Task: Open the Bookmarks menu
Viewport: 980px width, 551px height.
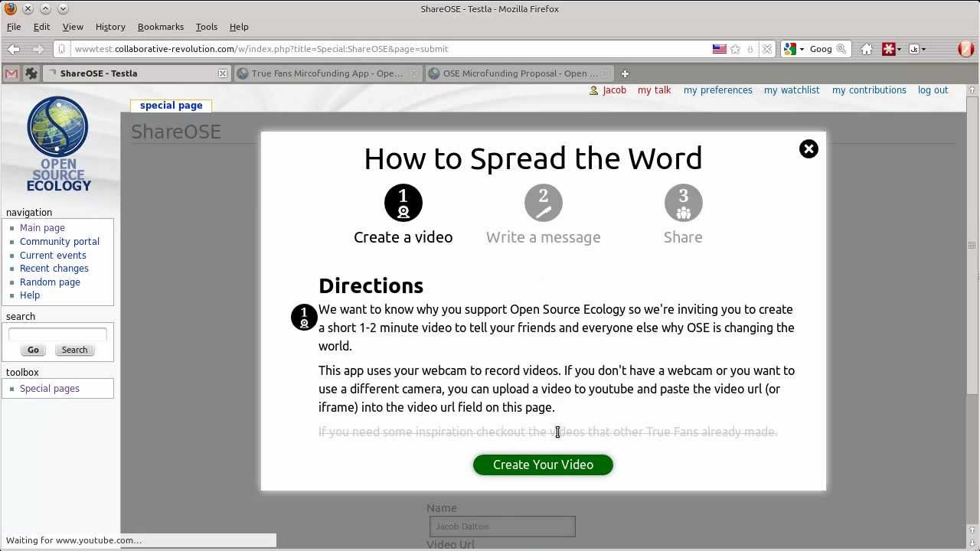Action: click(161, 27)
